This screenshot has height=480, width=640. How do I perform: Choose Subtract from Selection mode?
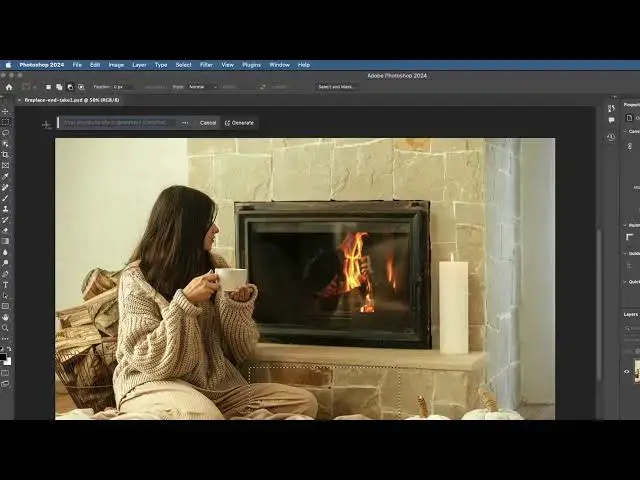pyautogui.click(x=70, y=87)
